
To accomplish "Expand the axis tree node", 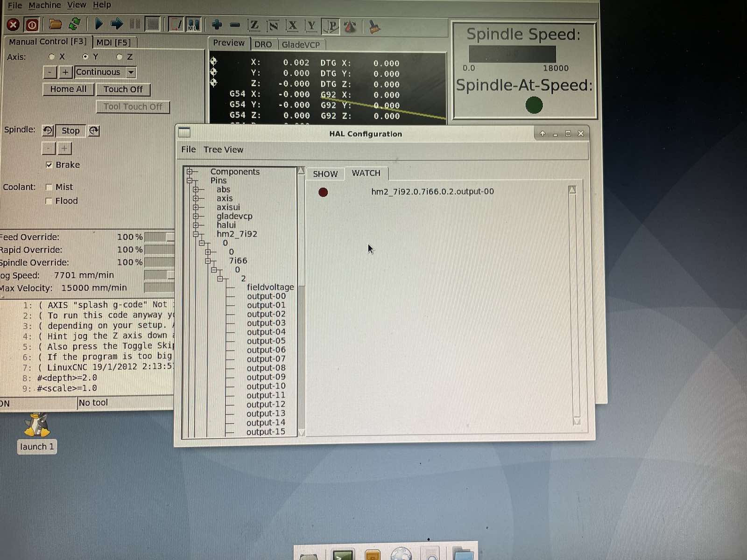I will tap(196, 198).
